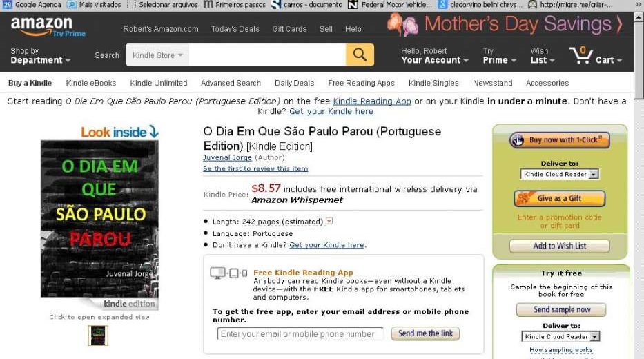Select the small book cover thumbnail
The width and height of the screenshot is (644, 359).
[x=98, y=335]
